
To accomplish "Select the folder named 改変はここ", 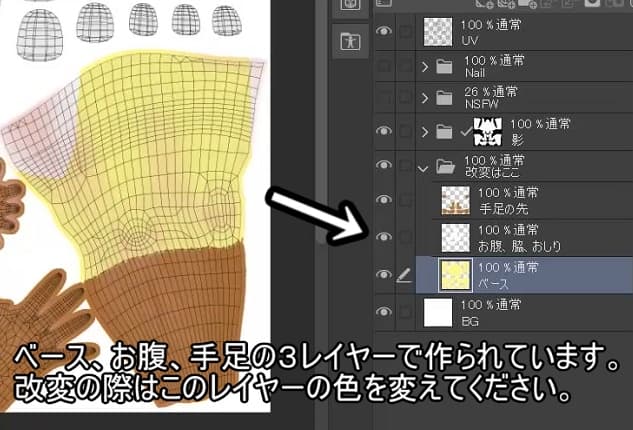I will (x=492, y=172).
